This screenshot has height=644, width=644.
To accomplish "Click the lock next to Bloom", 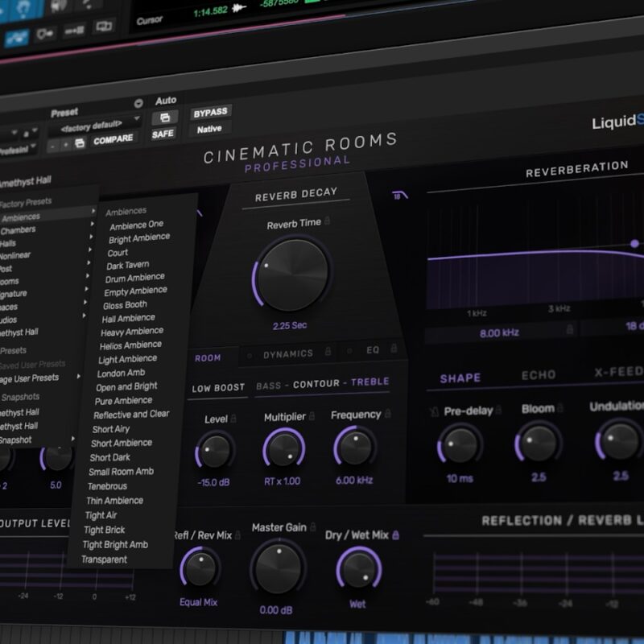I will click(559, 408).
